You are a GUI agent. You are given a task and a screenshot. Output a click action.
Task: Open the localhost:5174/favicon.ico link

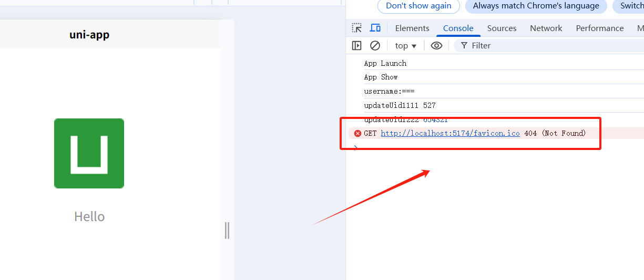point(450,133)
